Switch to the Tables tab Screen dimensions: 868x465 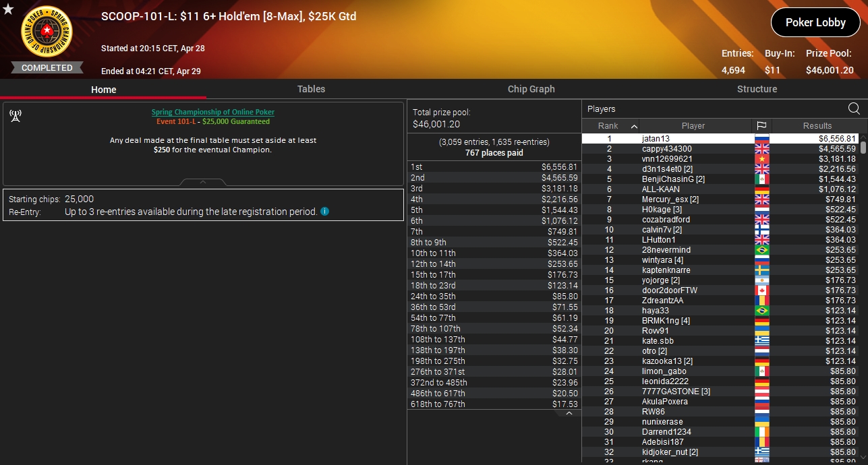311,89
